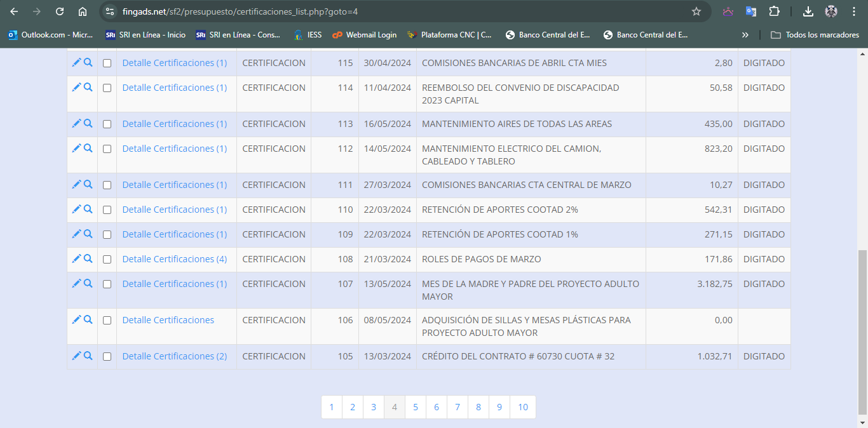The image size is (868, 428).
Task: Click the magnifier view icon for certification 113
Action: (x=88, y=123)
